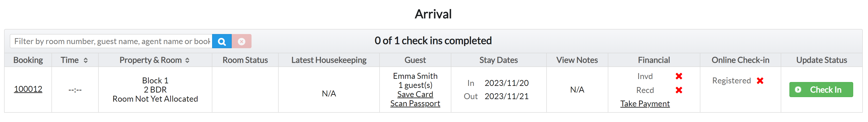Click the red X beside Recd
The image size is (868, 122).
[679, 90]
